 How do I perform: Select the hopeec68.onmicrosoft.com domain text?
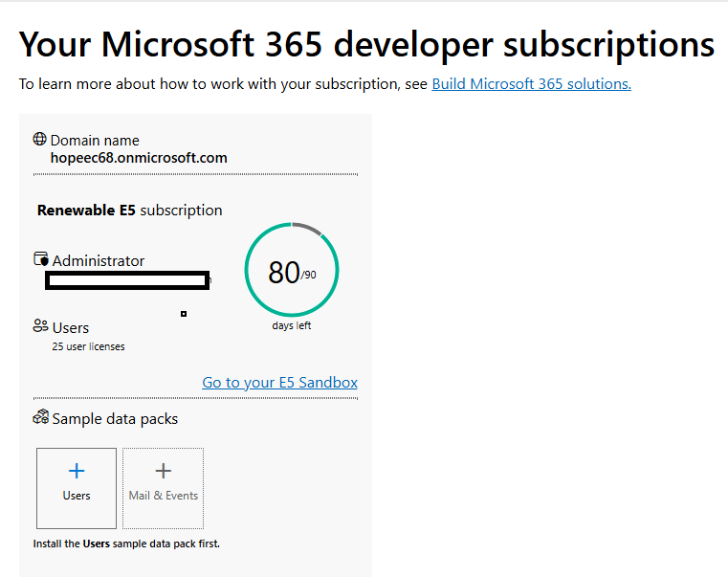point(139,158)
